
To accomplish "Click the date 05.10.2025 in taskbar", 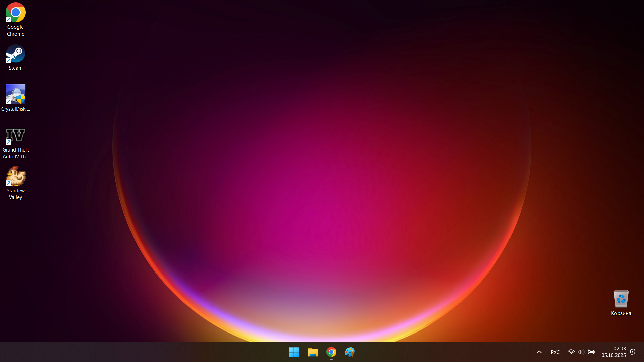I will point(613,355).
